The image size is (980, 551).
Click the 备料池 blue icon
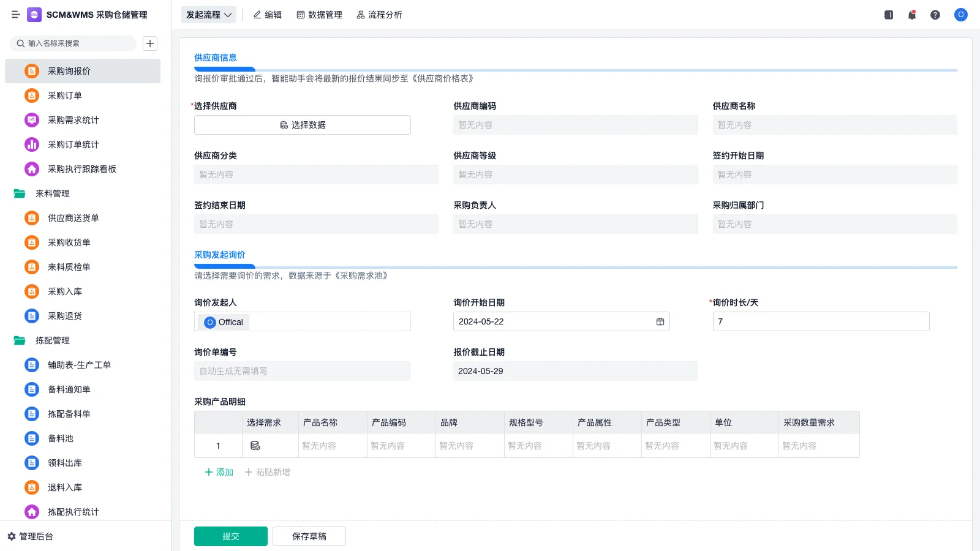click(32, 438)
